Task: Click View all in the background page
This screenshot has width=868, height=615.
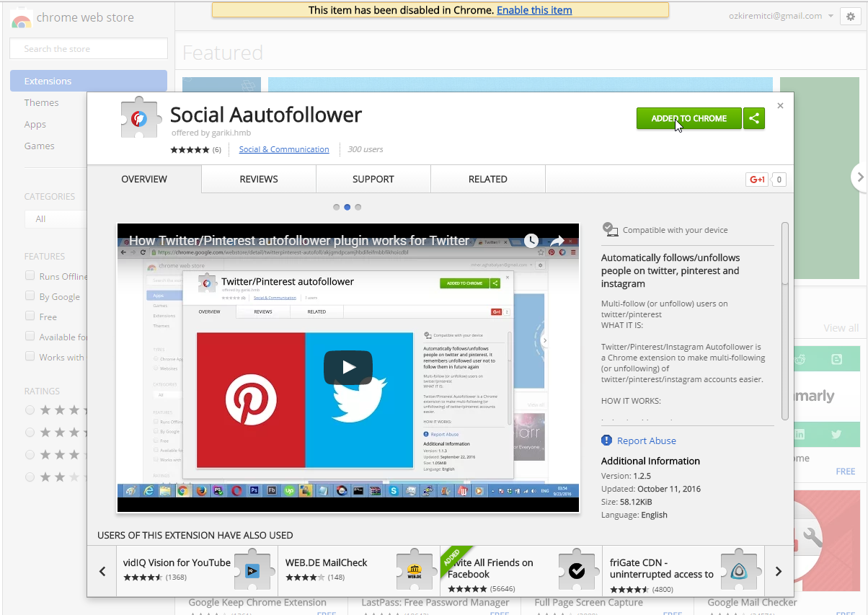Action: [841, 328]
